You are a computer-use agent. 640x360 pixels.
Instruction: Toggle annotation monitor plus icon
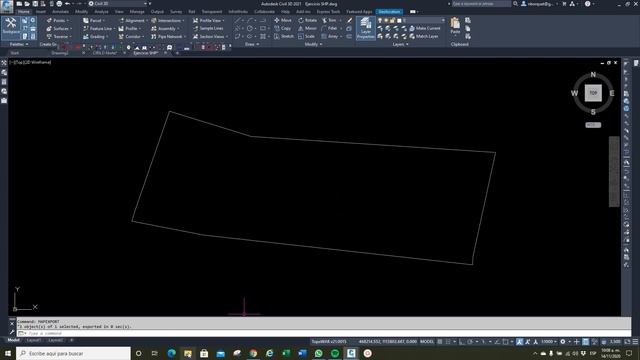click(x=577, y=342)
